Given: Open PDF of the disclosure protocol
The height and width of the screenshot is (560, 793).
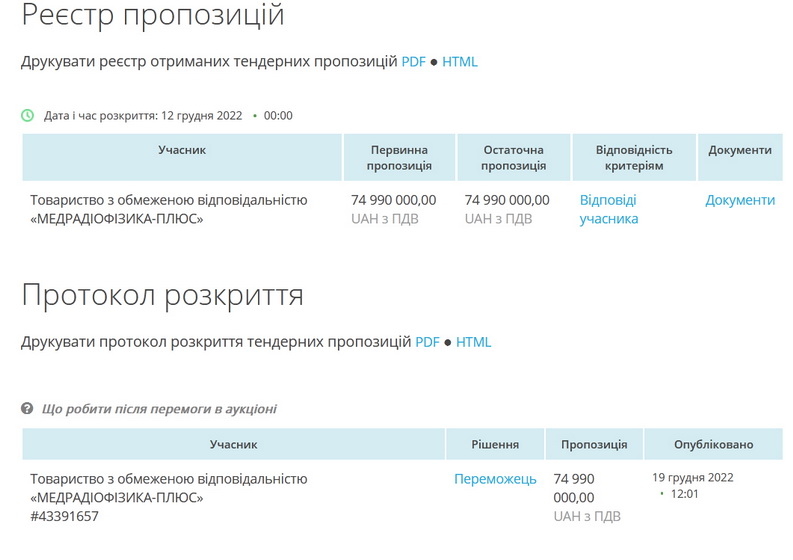Looking at the screenshot, I should [427, 342].
